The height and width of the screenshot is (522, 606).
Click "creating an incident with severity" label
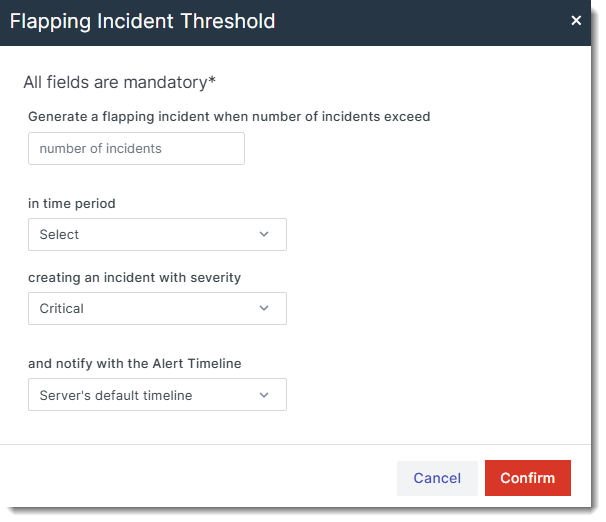tap(134, 277)
